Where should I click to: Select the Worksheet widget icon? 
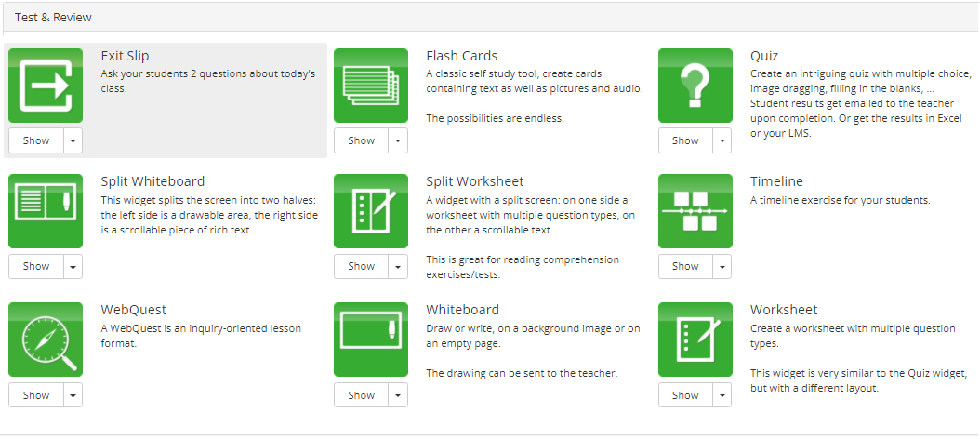pos(695,339)
